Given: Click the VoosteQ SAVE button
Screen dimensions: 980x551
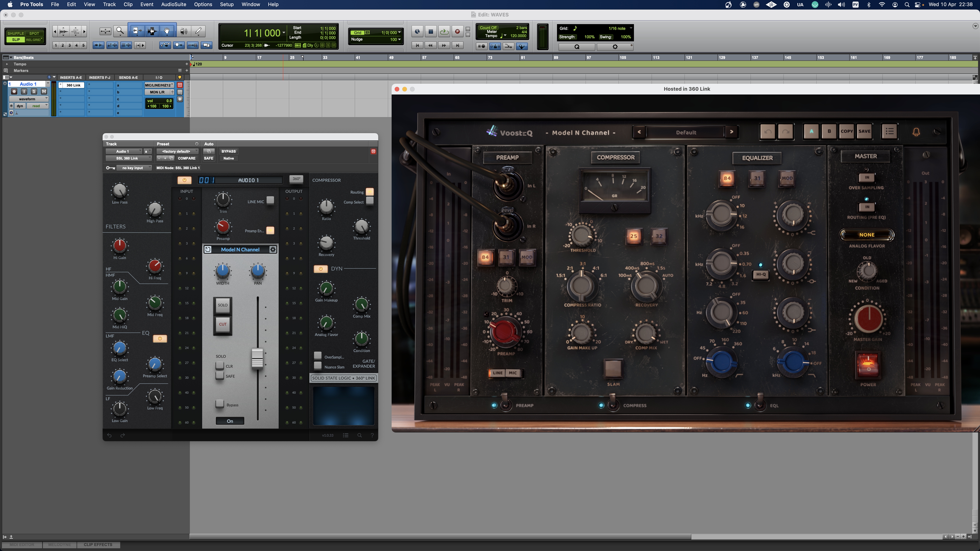Looking at the screenshot, I should point(864,131).
